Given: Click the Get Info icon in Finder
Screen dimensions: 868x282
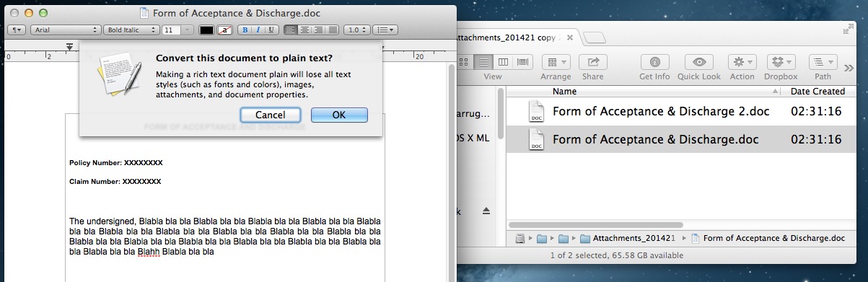Looking at the screenshot, I should [x=654, y=62].
